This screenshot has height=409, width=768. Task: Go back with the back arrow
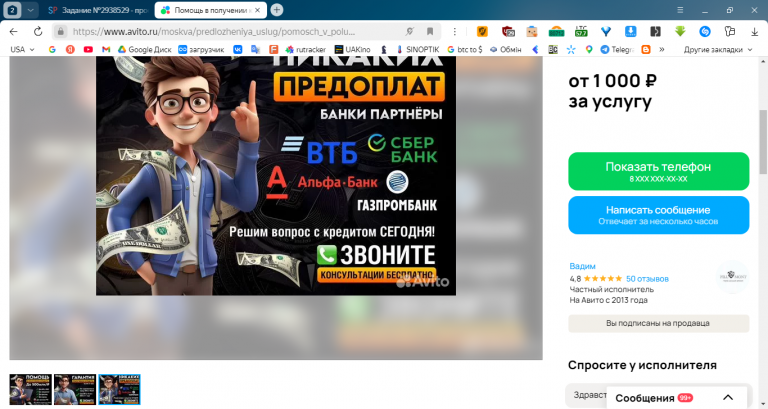(13, 31)
